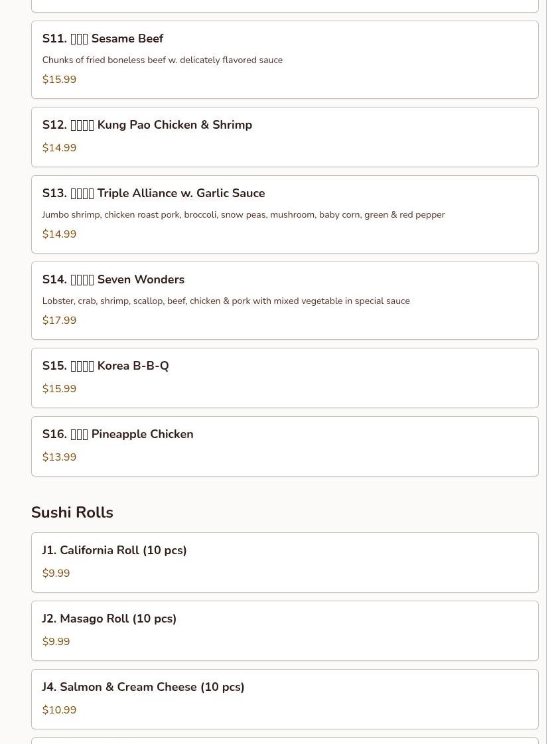Open the S15 Korea B-B-Q item
The image size is (560, 744).
[x=285, y=378]
